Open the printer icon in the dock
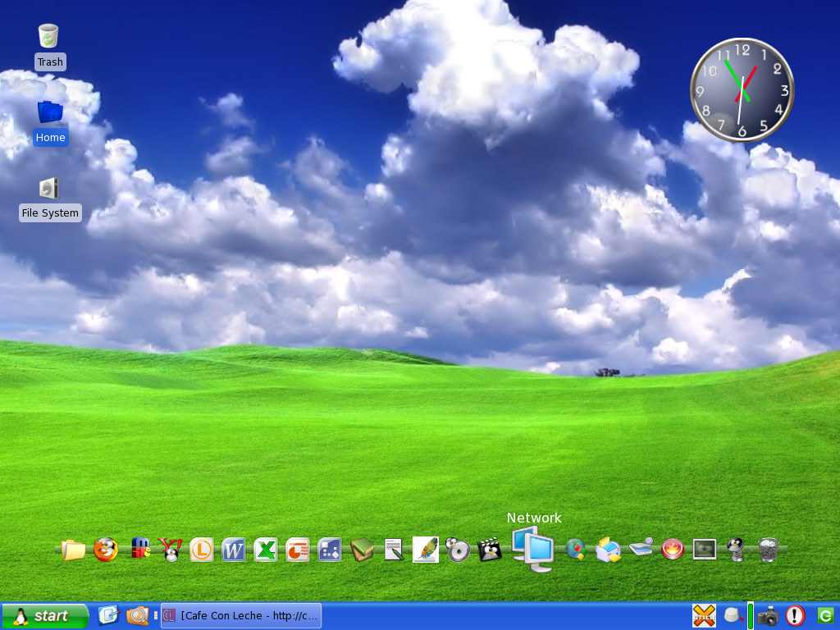This screenshot has height=630, width=840. pos(608,550)
